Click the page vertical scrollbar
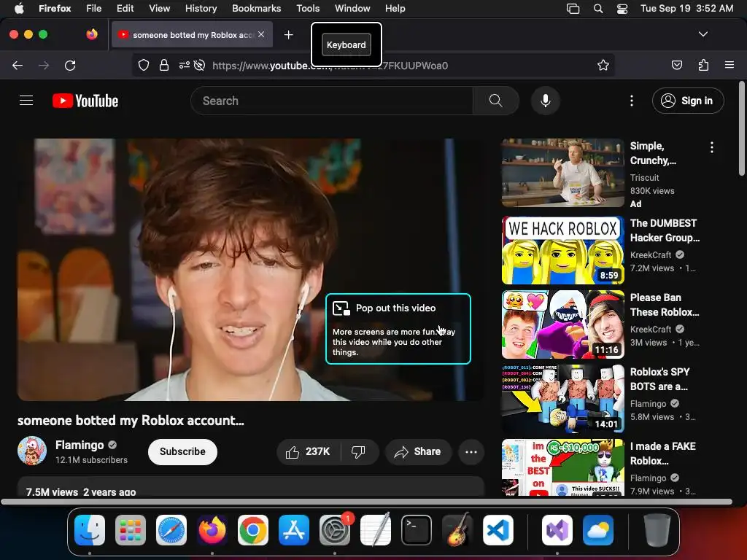This screenshot has height=560, width=747. pyautogui.click(x=742, y=128)
